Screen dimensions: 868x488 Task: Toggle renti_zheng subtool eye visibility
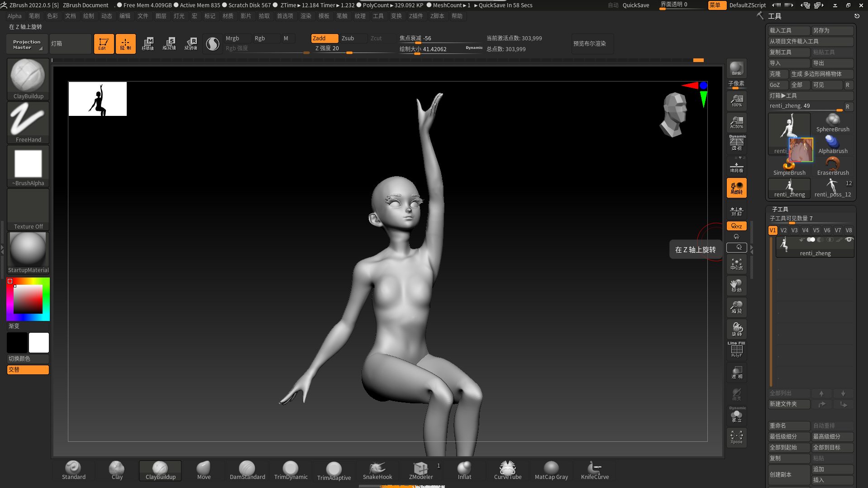coord(849,239)
